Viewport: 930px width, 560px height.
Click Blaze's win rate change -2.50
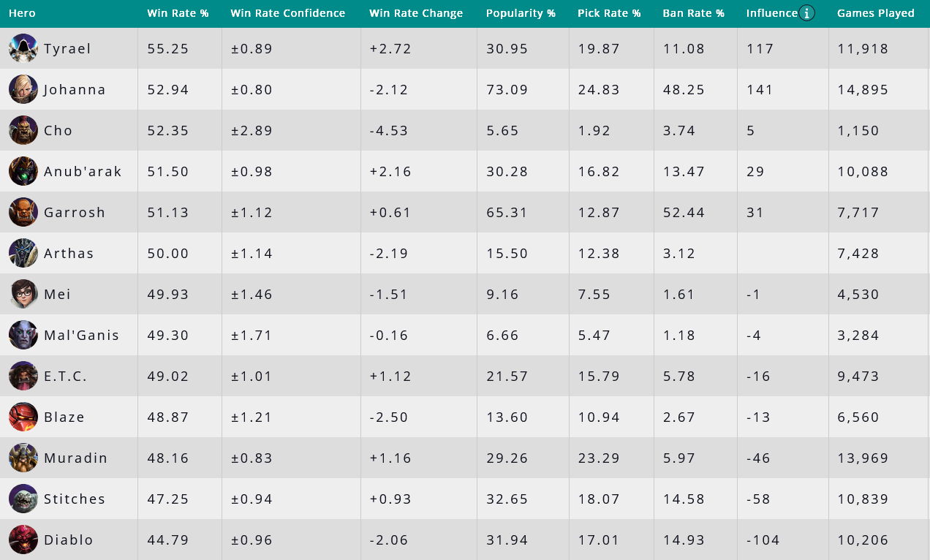(390, 417)
